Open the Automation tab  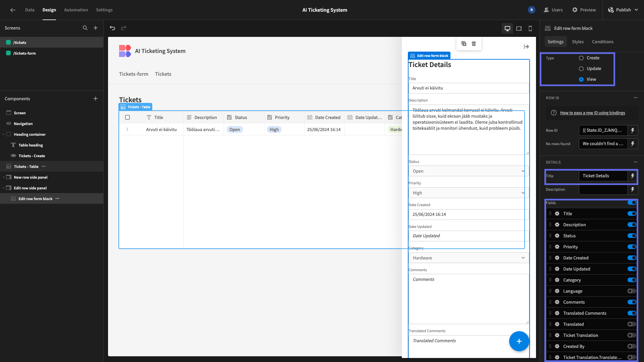[76, 10]
